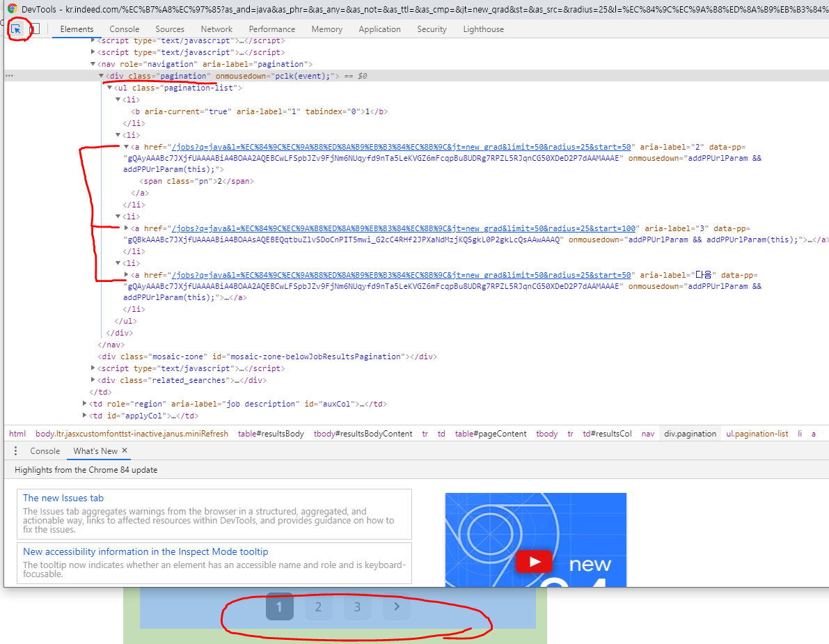The image size is (829, 644).
Task: Collapse the ul pagination-list node
Action: [x=110, y=88]
